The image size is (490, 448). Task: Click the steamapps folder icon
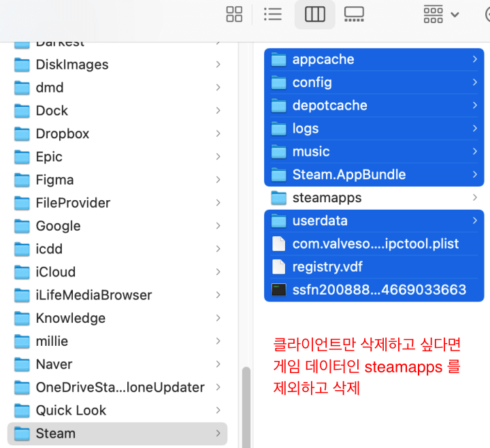pos(278,198)
